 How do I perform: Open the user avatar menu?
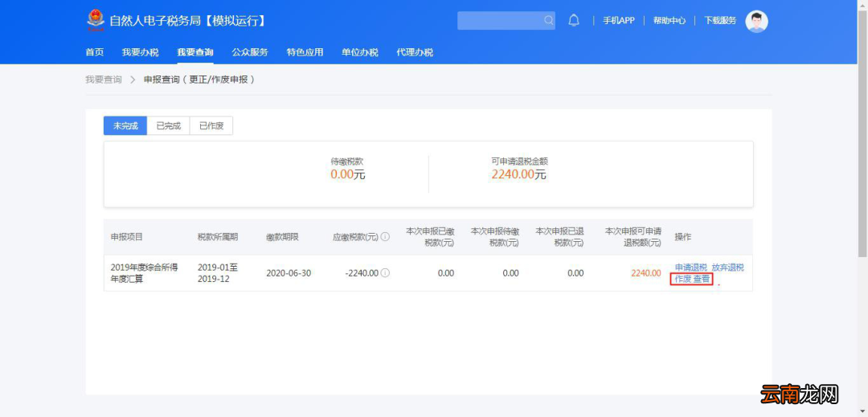756,21
